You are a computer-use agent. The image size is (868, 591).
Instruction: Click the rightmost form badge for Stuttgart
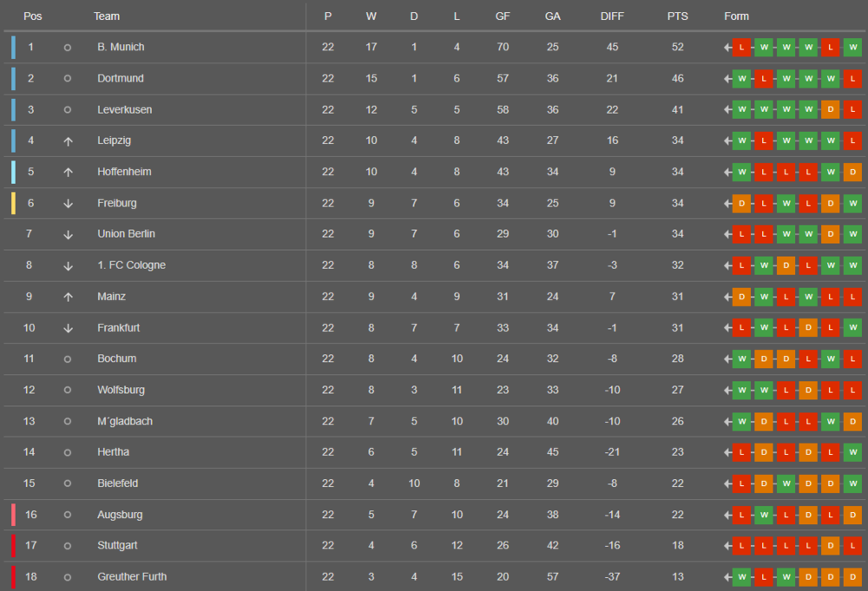[852, 545]
